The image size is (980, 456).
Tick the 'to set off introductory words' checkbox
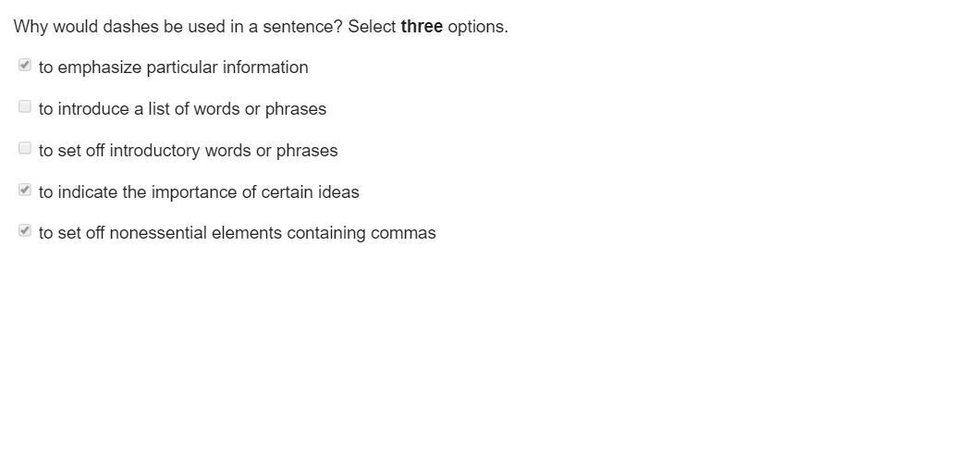[24, 148]
